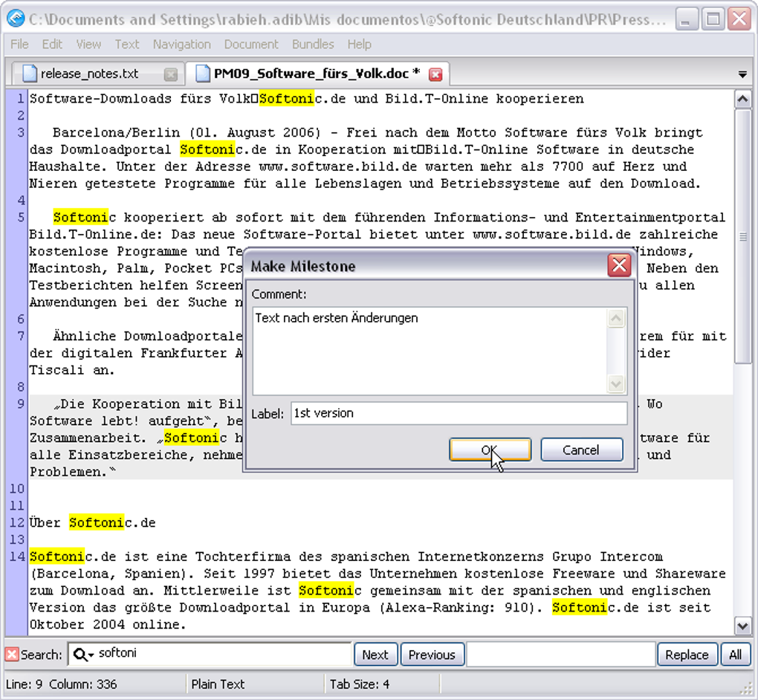
Task: Click the document icon on release_notes.txt tab
Action: coord(30,73)
